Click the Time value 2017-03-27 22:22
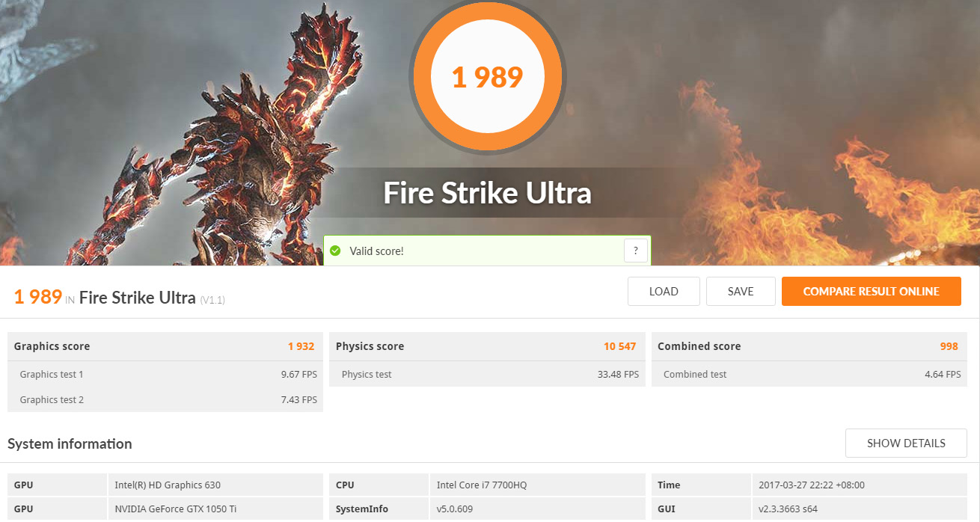This screenshot has height=522, width=980. (811, 485)
